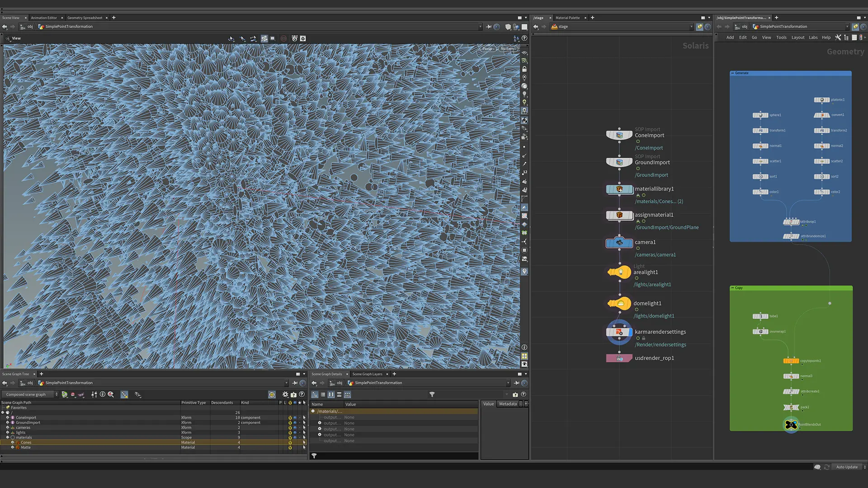Image resolution: width=868 pixels, height=488 pixels.
Task: Open the No cam camera dropdown
Action: (508, 48)
